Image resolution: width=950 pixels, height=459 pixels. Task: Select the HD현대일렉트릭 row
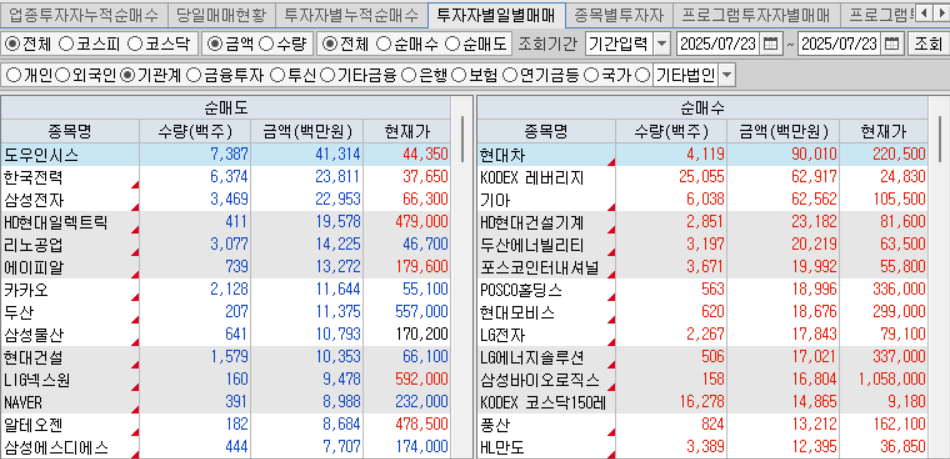(225, 222)
